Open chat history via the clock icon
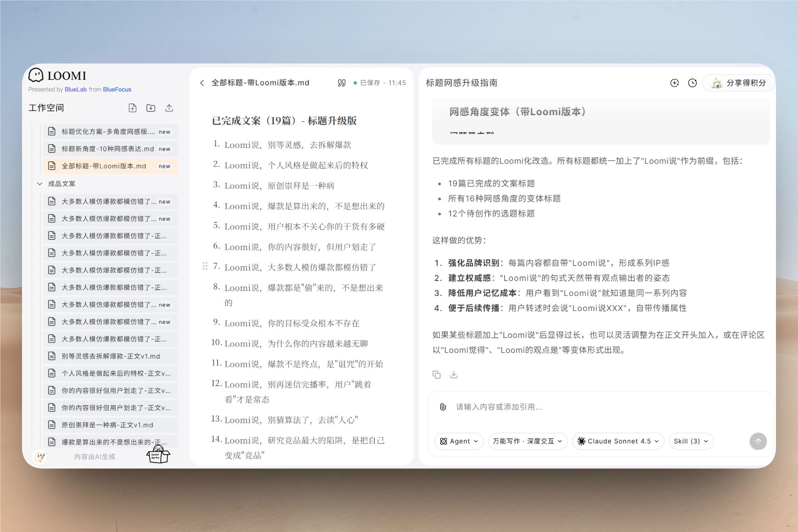Image resolution: width=798 pixels, height=532 pixels. (692, 83)
